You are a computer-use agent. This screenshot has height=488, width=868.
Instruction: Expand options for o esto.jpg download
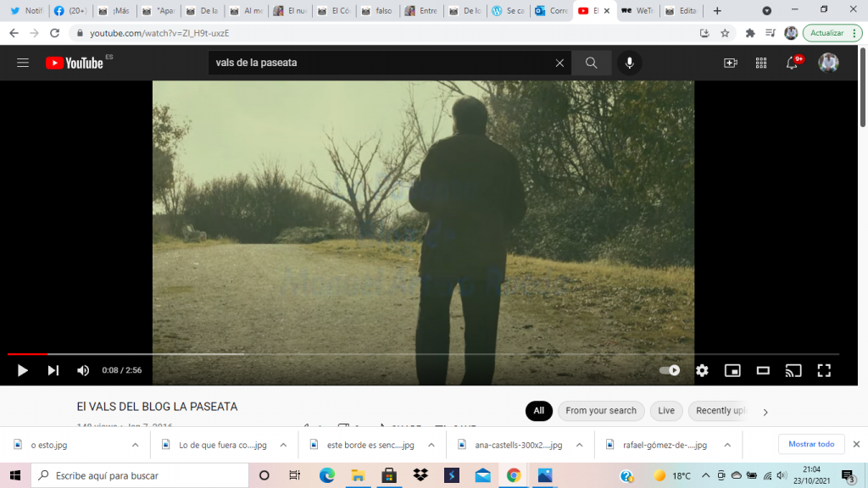pos(135,445)
